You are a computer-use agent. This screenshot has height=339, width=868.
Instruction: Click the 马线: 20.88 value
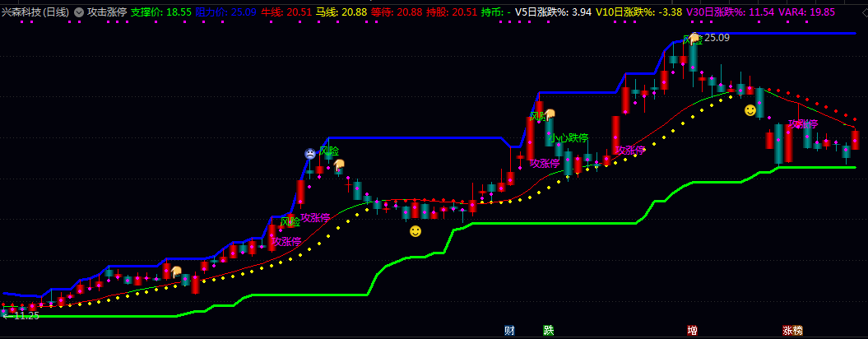coord(341,12)
